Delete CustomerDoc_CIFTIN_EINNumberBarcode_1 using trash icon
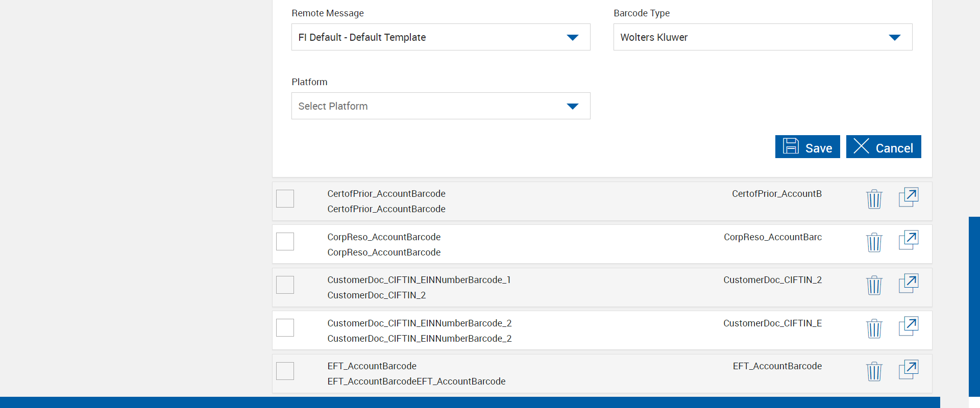 pos(874,285)
